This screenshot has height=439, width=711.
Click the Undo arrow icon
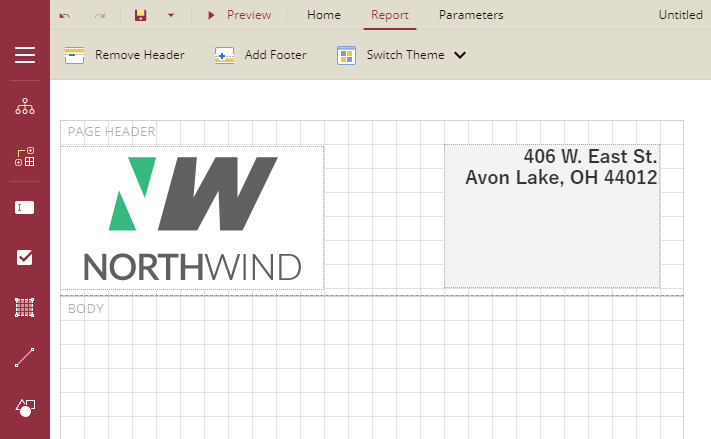(x=64, y=15)
